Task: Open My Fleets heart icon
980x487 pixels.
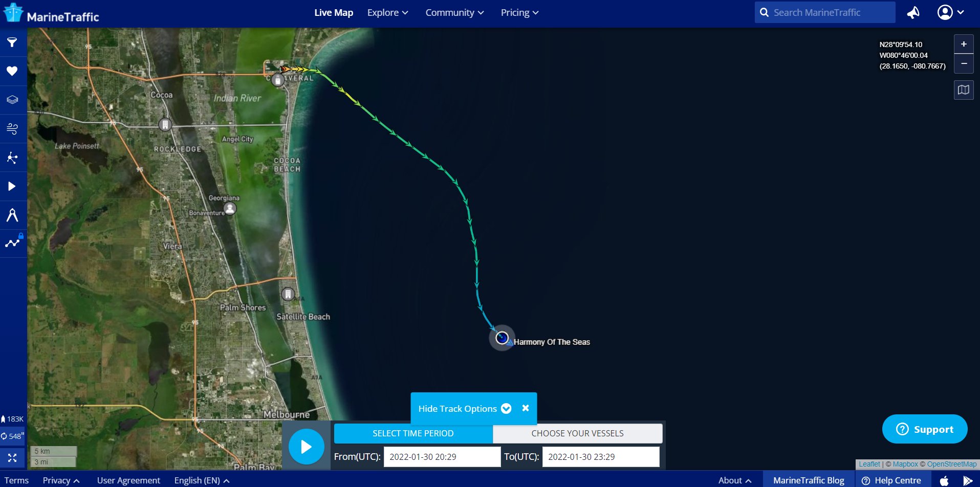Action: (12, 71)
